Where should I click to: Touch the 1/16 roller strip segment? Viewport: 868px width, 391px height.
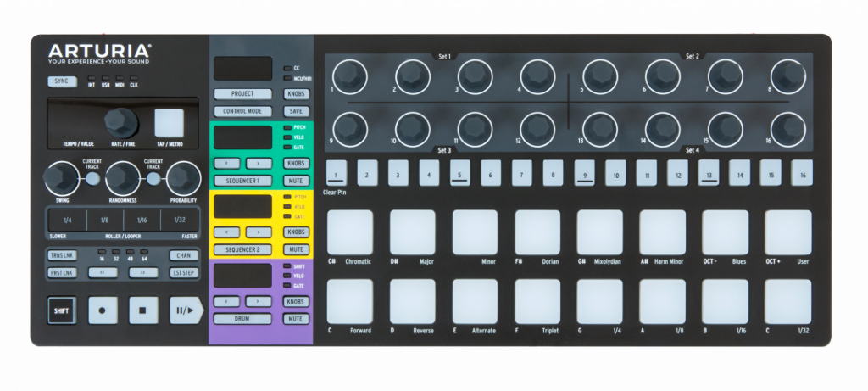[142, 221]
